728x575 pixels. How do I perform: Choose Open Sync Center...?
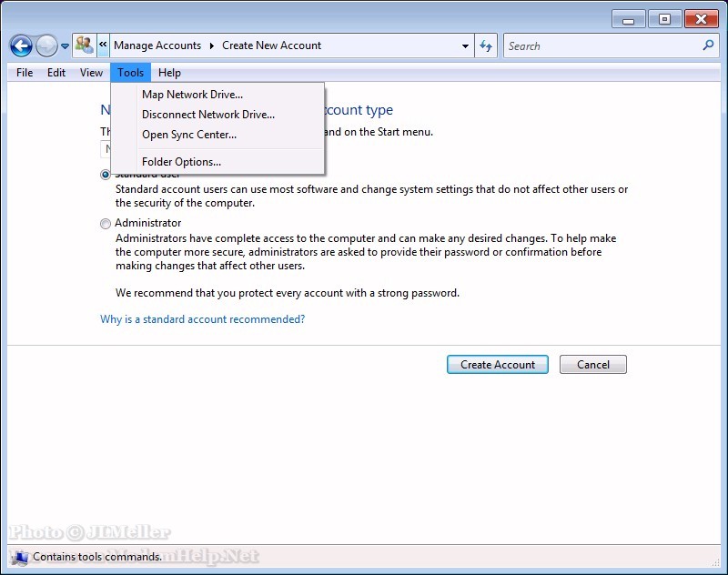point(217,135)
